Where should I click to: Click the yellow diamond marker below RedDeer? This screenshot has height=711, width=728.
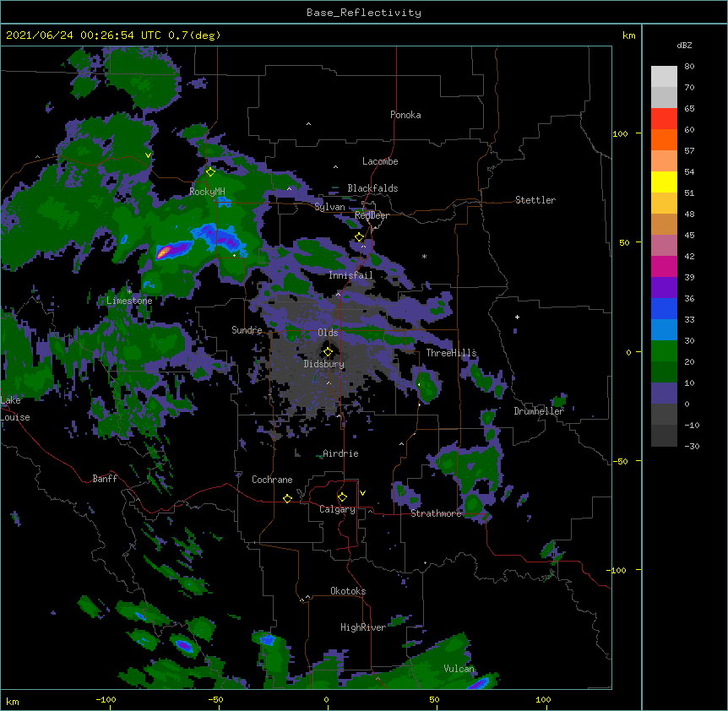tap(360, 237)
